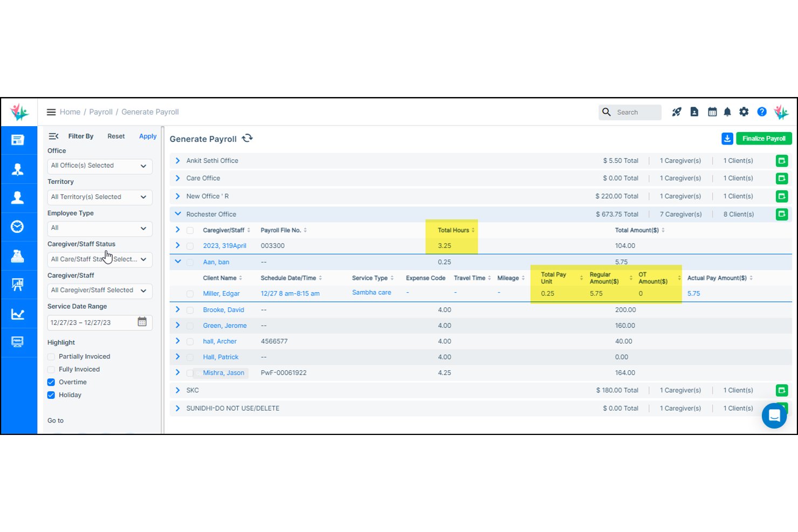Expand the Green, Jerome caregiver row
Image resolution: width=798 pixels, height=532 pixels.
[x=178, y=326]
